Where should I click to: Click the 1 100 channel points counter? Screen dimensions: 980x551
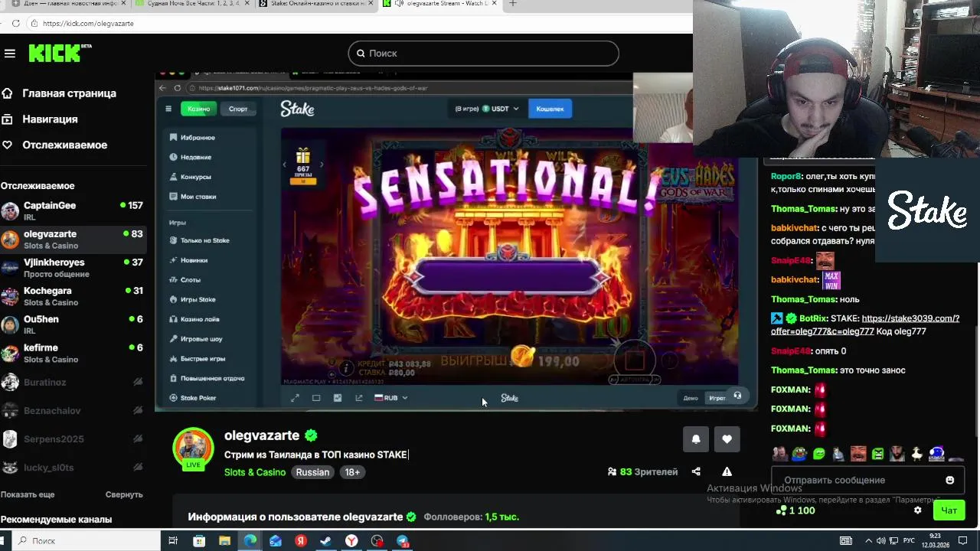pos(795,510)
